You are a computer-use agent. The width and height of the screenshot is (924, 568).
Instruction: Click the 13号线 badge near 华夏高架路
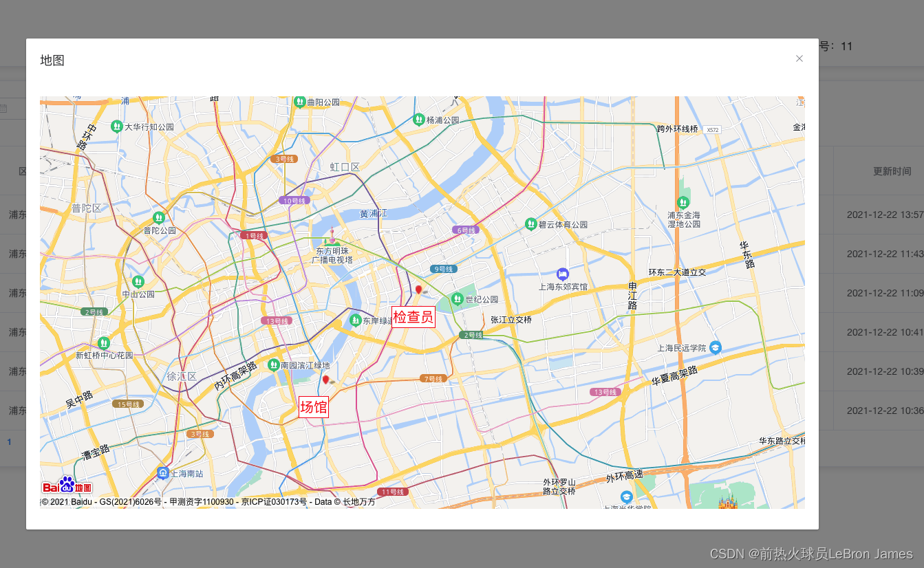click(x=605, y=392)
